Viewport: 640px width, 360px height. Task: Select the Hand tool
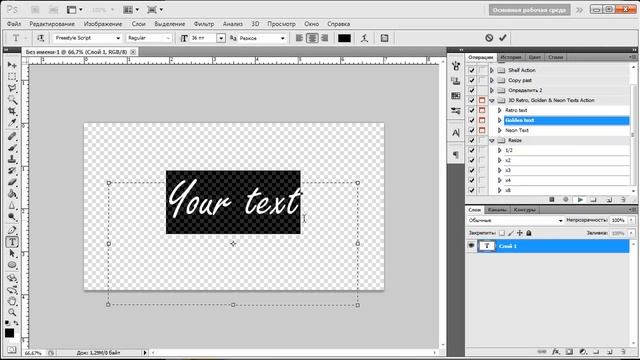tap(12, 301)
